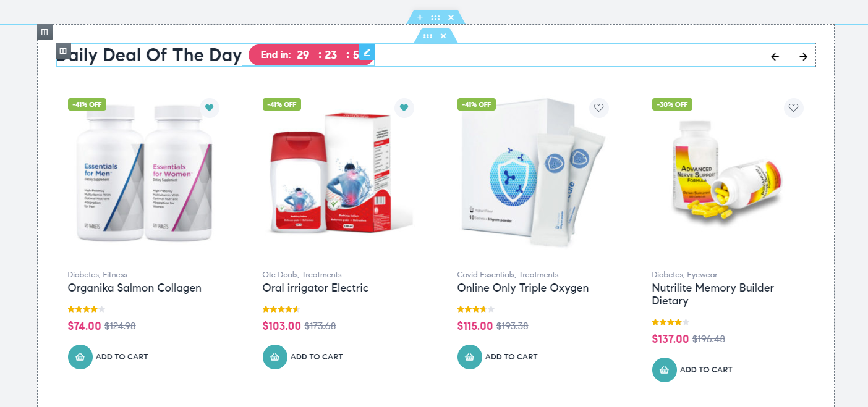The height and width of the screenshot is (407, 868).
Task: Click the outer column handle icon
Action: 45,32
